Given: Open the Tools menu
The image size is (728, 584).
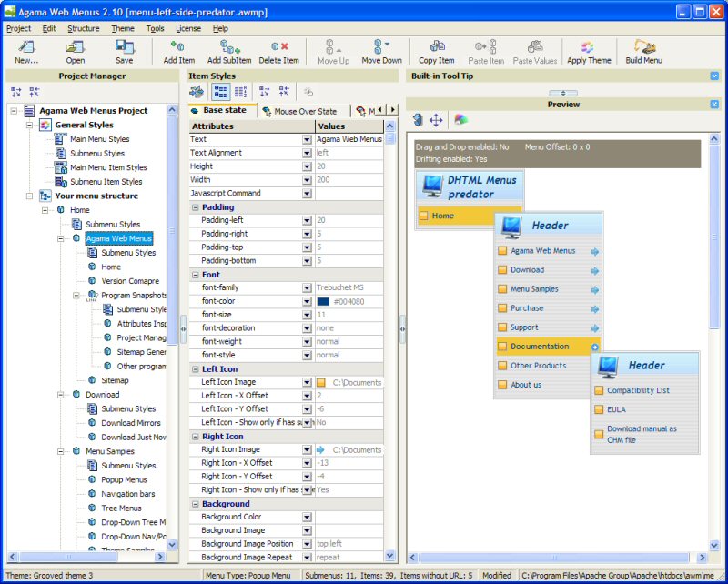Looking at the screenshot, I should (x=155, y=28).
